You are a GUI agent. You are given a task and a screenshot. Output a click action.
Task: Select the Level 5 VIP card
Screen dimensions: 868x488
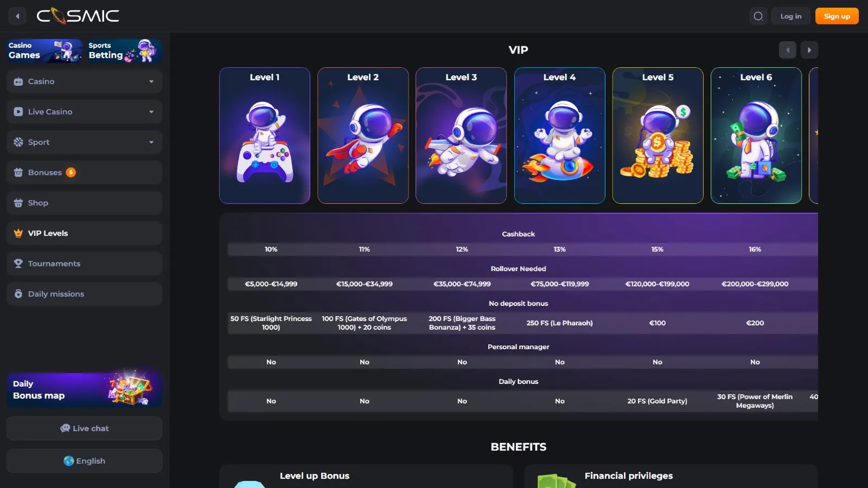click(x=658, y=136)
